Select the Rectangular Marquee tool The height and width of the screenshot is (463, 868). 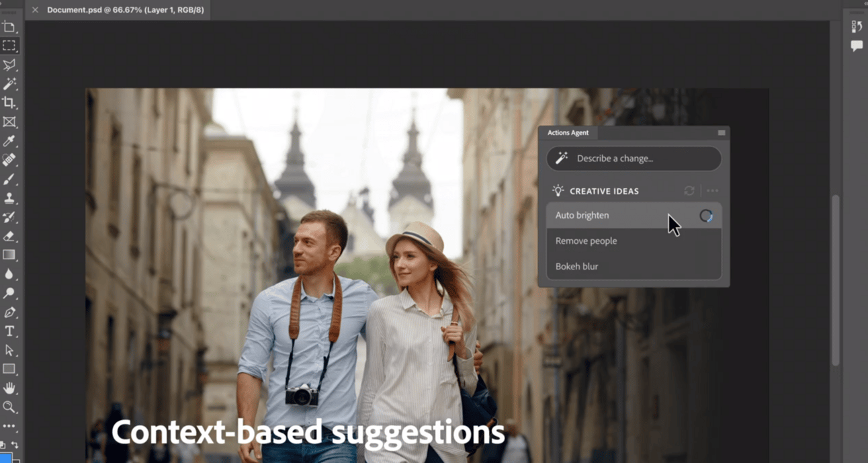pyautogui.click(x=9, y=46)
